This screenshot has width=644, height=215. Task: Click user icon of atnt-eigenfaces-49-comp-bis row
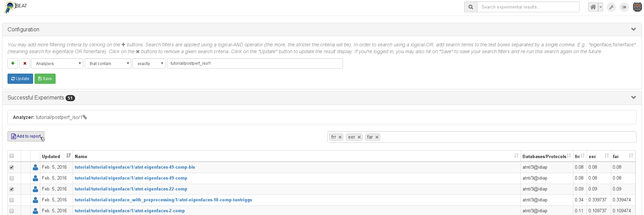35,167
